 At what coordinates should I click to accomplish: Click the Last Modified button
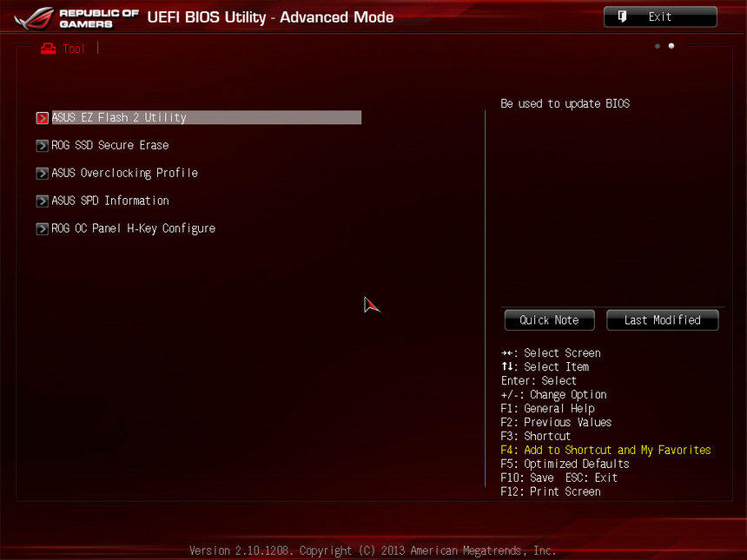[662, 320]
